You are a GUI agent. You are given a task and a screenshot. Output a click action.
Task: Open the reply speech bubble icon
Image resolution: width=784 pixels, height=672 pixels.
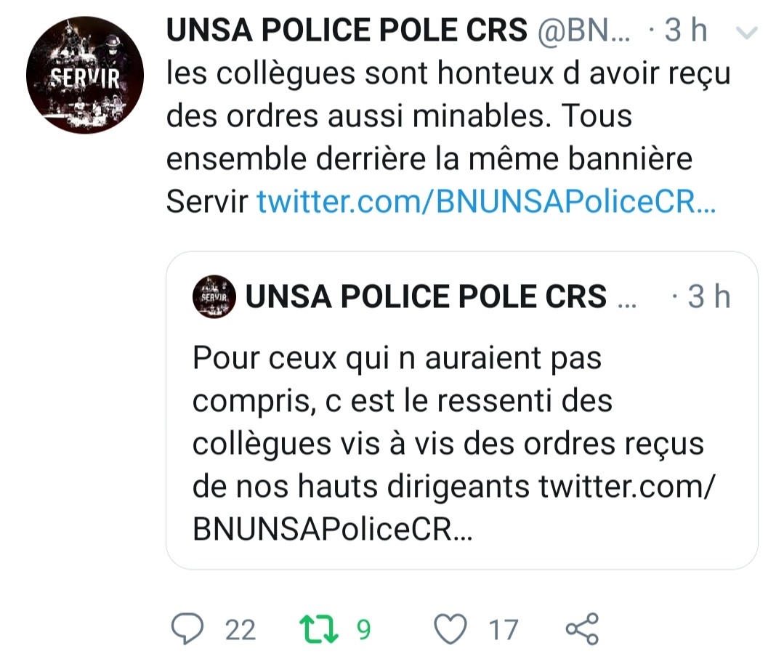189,628
